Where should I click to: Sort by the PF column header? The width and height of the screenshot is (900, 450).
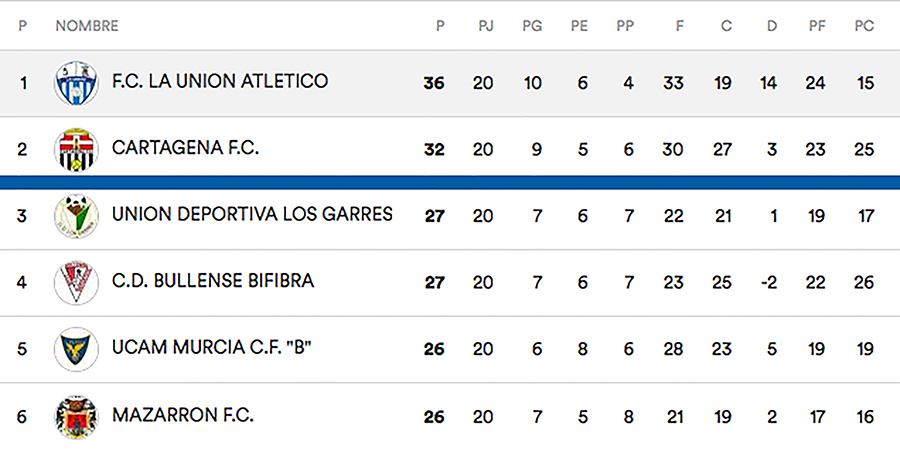coord(817,26)
